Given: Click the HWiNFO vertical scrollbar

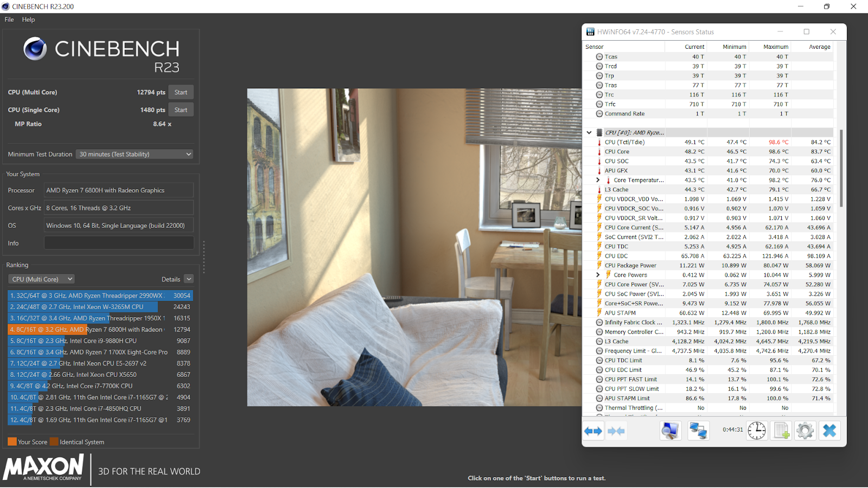Looking at the screenshot, I should pyautogui.click(x=841, y=168).
